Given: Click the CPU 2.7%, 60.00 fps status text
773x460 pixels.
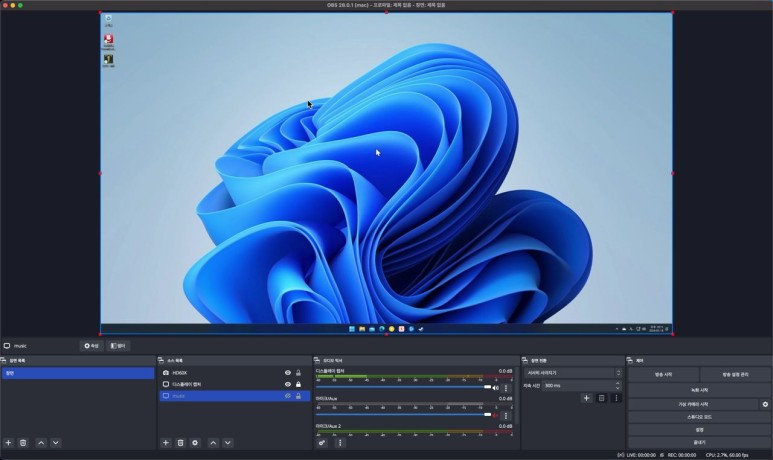Looking at the screenshot, I should tap(727, 455).
